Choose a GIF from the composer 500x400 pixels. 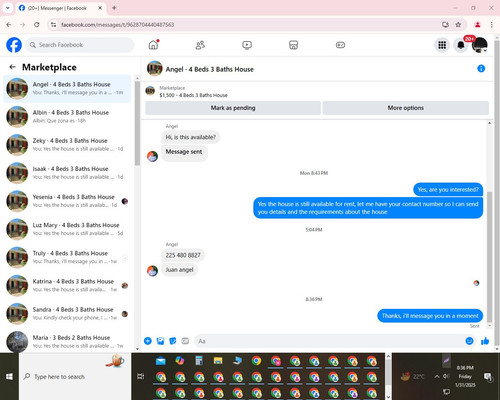[185, 341]
